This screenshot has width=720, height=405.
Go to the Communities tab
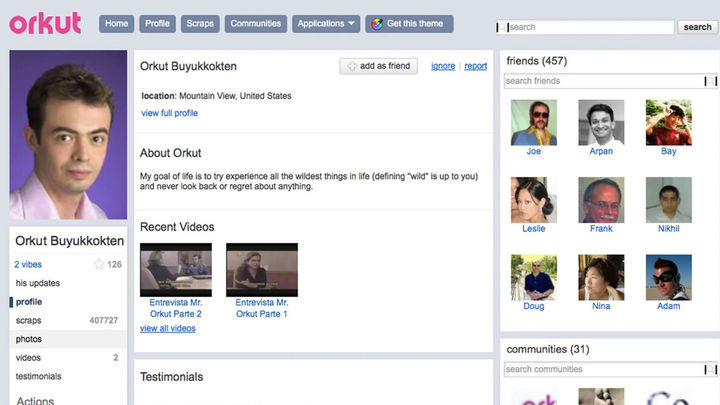[x=255, y=24]
